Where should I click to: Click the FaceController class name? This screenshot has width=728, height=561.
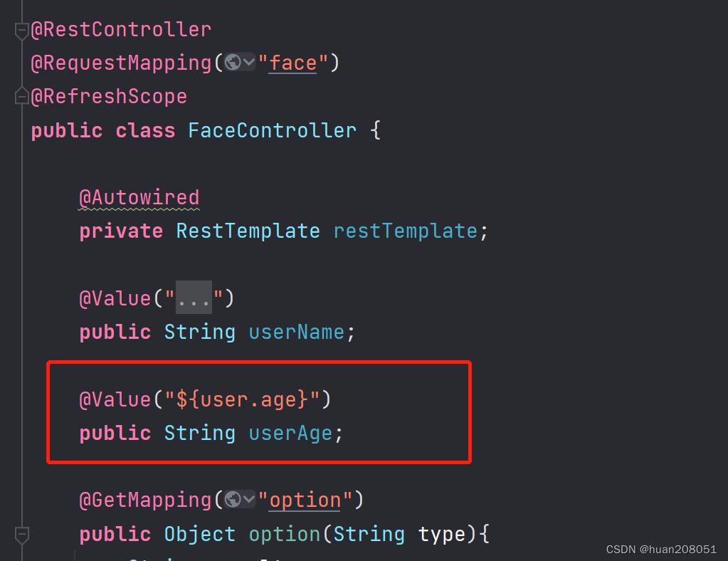272,130
